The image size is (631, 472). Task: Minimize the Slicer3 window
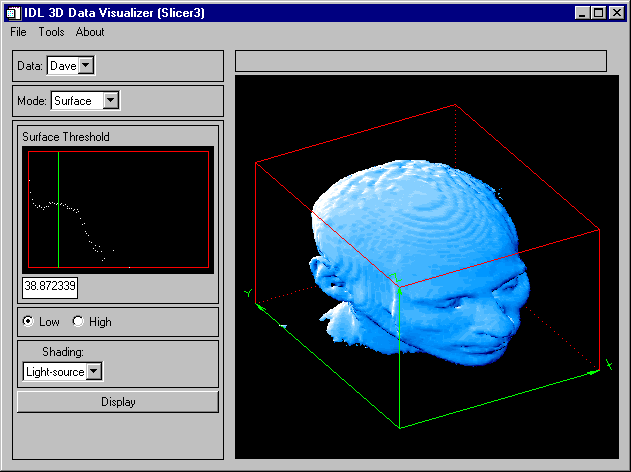pos(582,13)
